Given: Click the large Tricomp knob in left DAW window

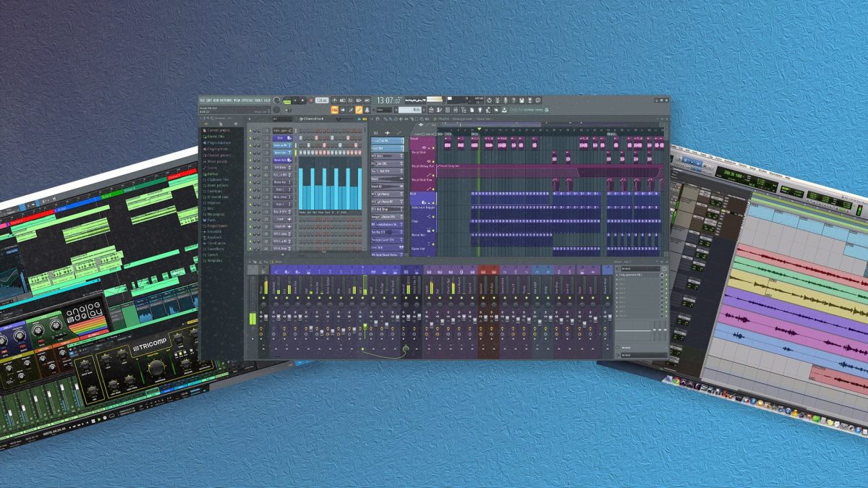Looking at the screenshot, I should tap(156, 368).
